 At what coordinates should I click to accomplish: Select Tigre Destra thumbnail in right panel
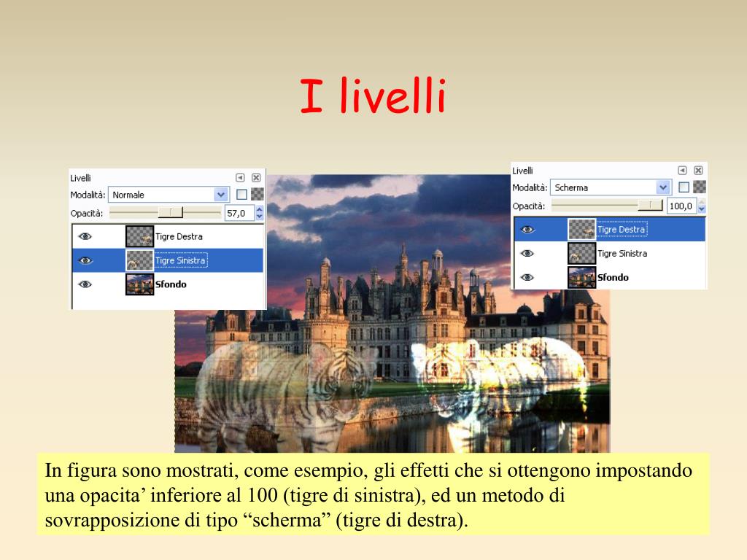pos(581,229)
